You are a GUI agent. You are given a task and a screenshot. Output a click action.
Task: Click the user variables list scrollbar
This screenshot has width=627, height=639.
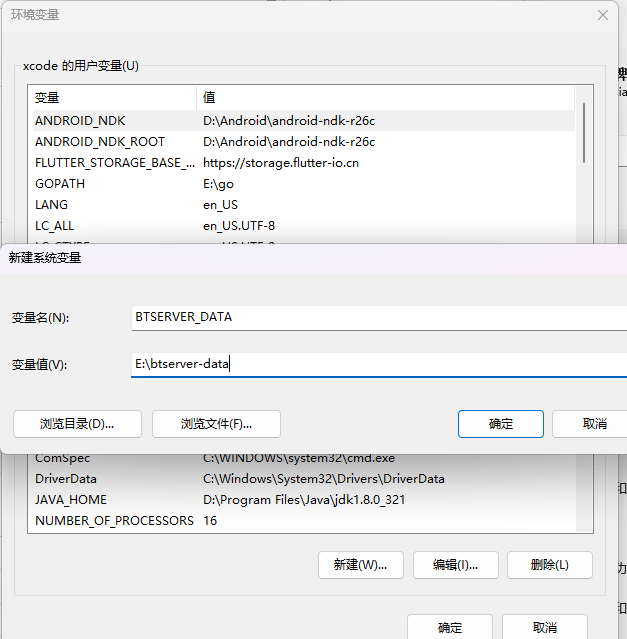tap(584, 133)
